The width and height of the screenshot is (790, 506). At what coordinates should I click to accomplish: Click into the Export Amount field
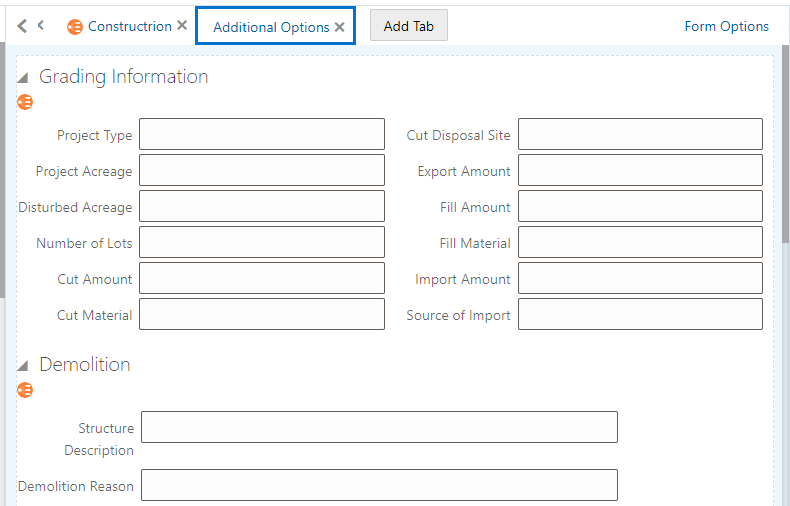640,170
